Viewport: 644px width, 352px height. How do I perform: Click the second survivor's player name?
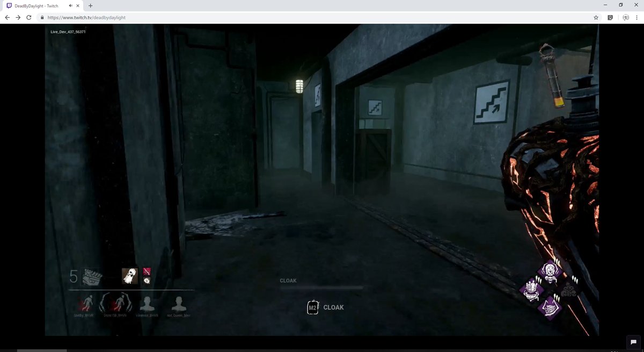115,315
